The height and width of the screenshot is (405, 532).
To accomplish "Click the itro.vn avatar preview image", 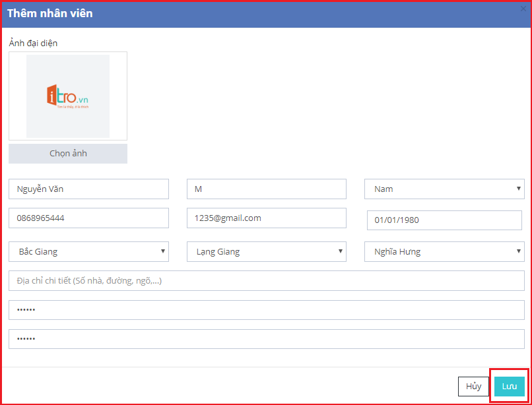I will [x=68, y=96].
